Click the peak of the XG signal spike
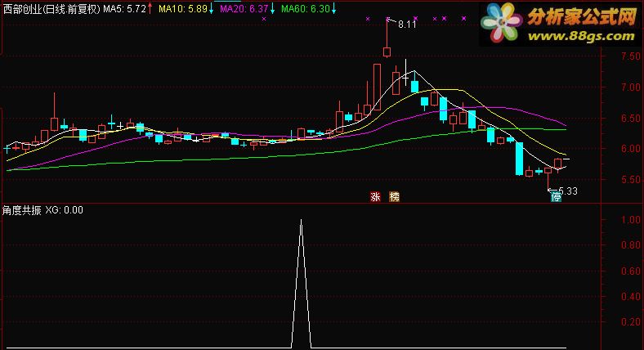Screen dimensions: 644x350 [x=302, y=221]
